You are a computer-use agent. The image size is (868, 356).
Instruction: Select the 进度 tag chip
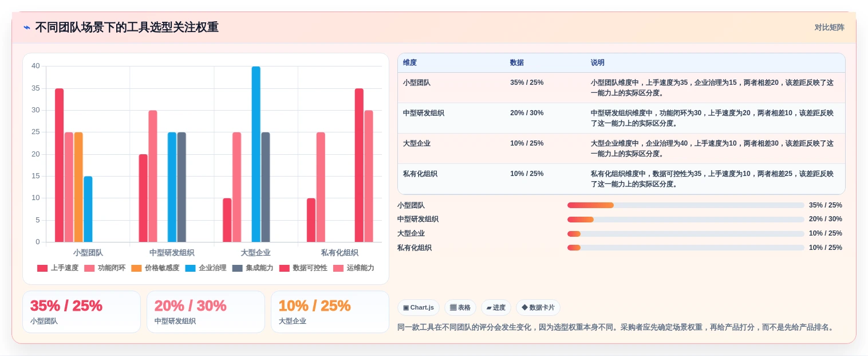tap(496, 308)
